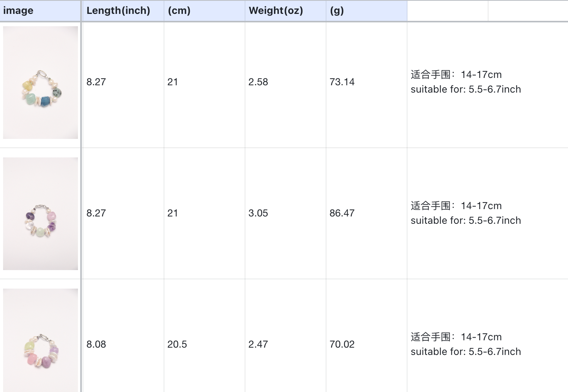Select the Length(inch) column header

[118, 11]
